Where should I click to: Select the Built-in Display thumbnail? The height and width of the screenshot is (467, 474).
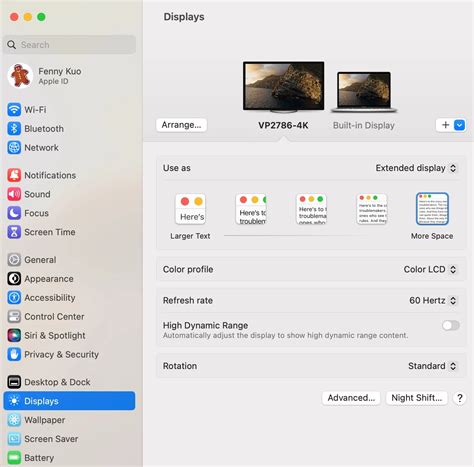[x=364, y=92]
